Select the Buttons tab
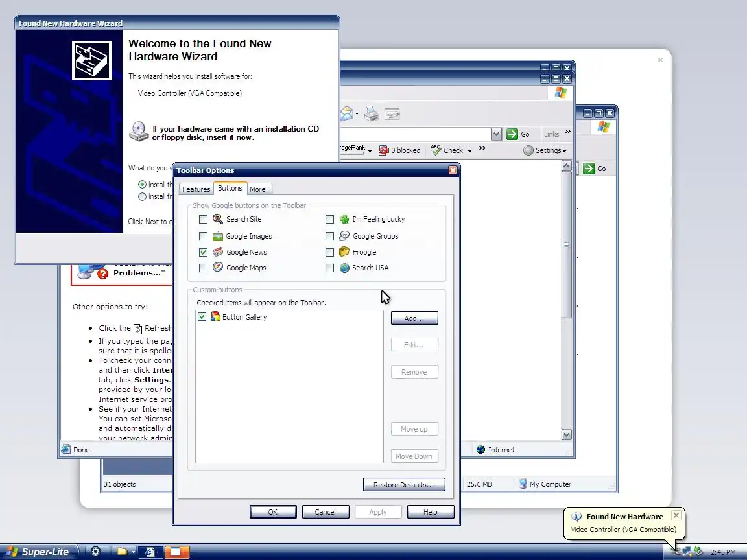The width and height of the screenshot is (747, 560). click(x=230, y=188)
